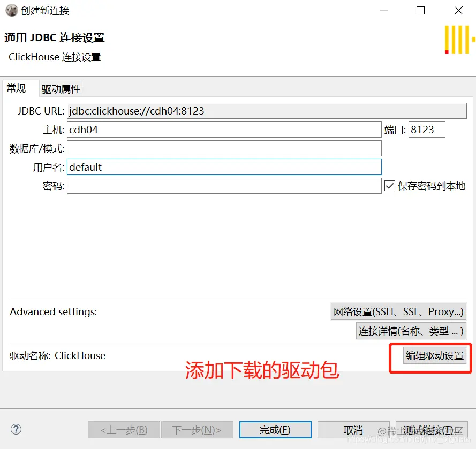Close the 创建新连接 dialog
Screen dimensions: 476x449
[458, 11]
